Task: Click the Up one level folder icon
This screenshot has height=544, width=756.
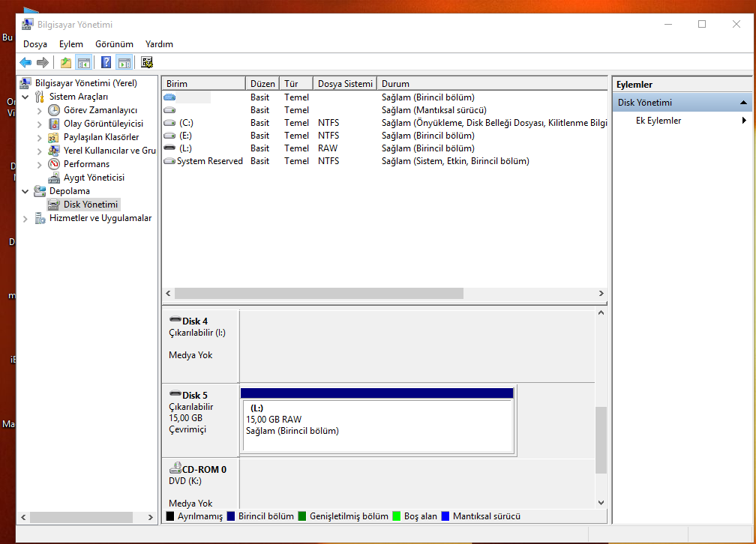Action: (66, 62)
